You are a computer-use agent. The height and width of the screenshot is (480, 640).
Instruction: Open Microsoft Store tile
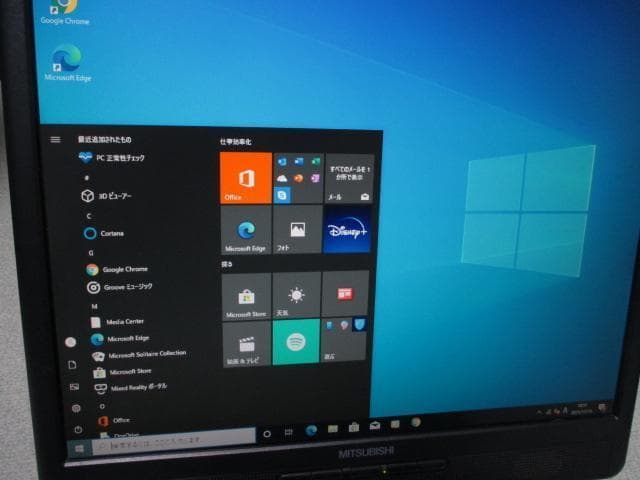click(247, 296)
